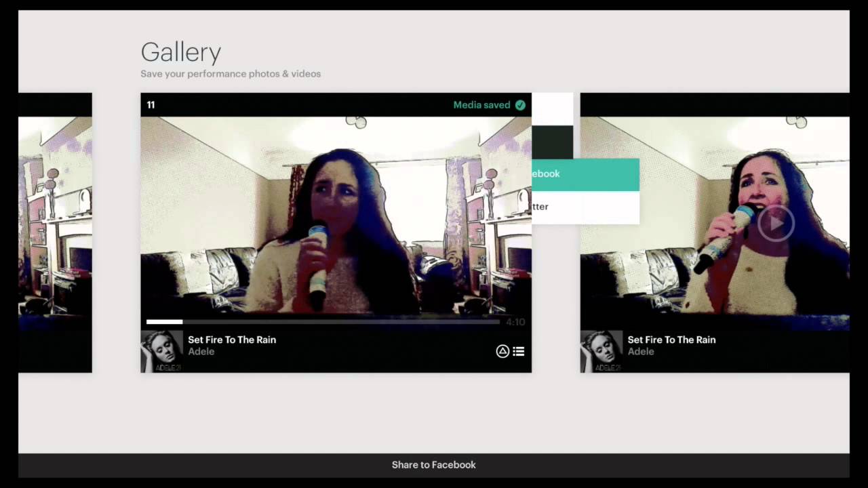The height and width of the screenshot is (488, 868).
Task: Select the partially visible left gallery item
Action: pos(55,232)
